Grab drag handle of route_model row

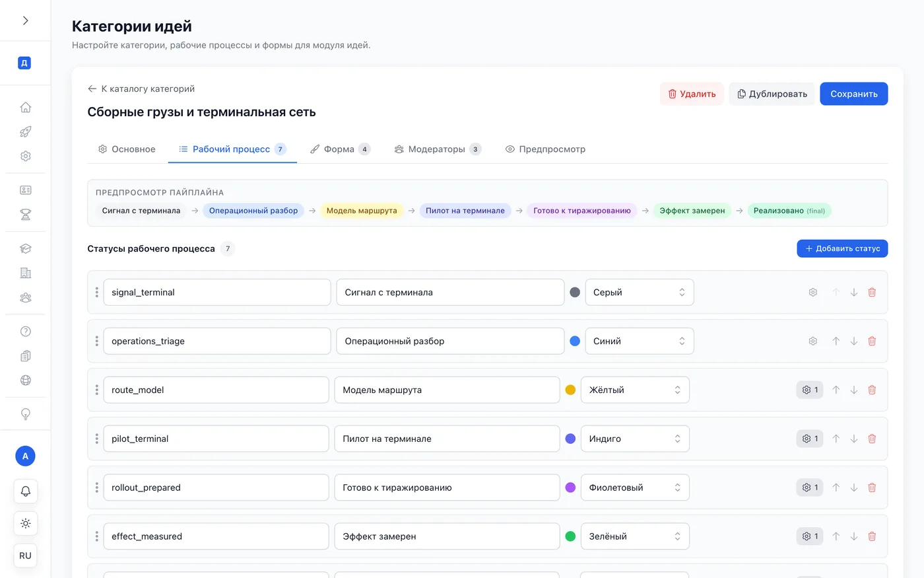96,390
